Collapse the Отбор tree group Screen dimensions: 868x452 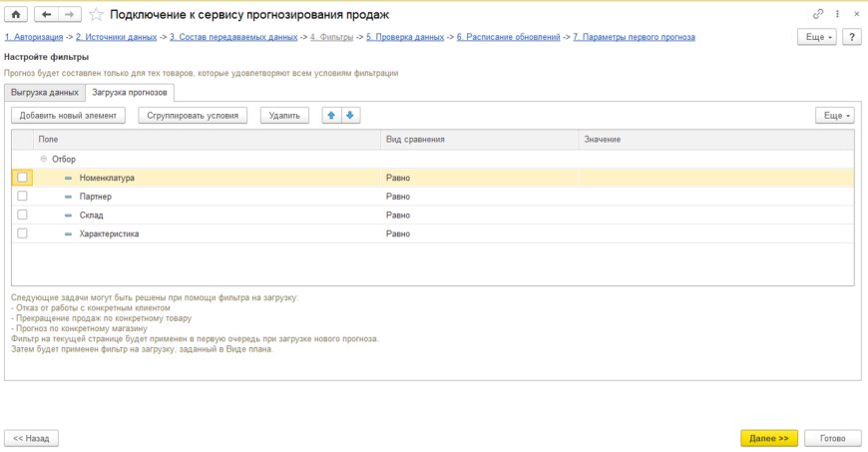[43, 159]
